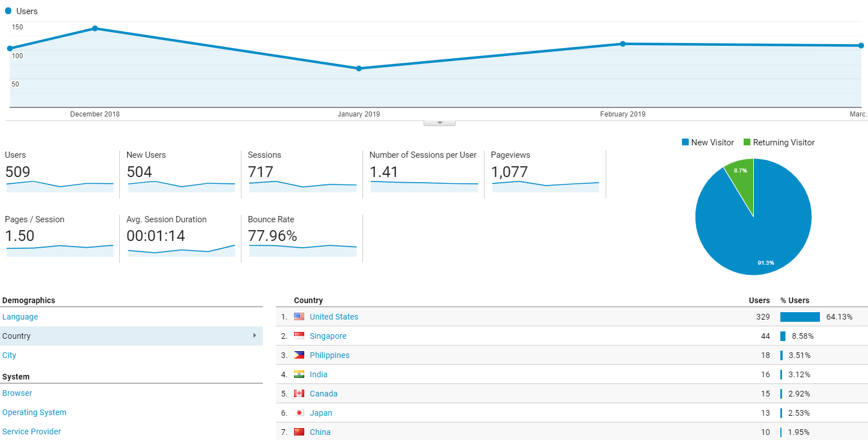Click the Japan flag icon
The width and height of the screenshot is (868, 440).
tap(299, 413)
